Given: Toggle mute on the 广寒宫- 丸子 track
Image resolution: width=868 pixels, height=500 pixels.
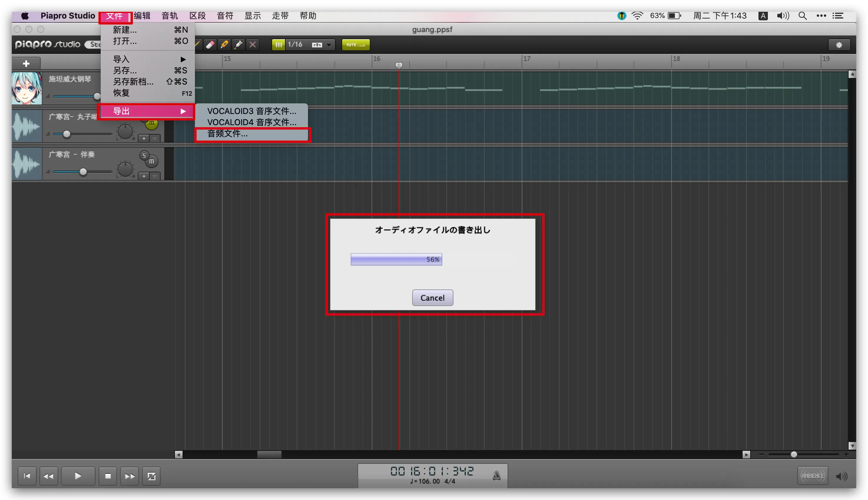Looking at the screenshot, I should 152,124.
